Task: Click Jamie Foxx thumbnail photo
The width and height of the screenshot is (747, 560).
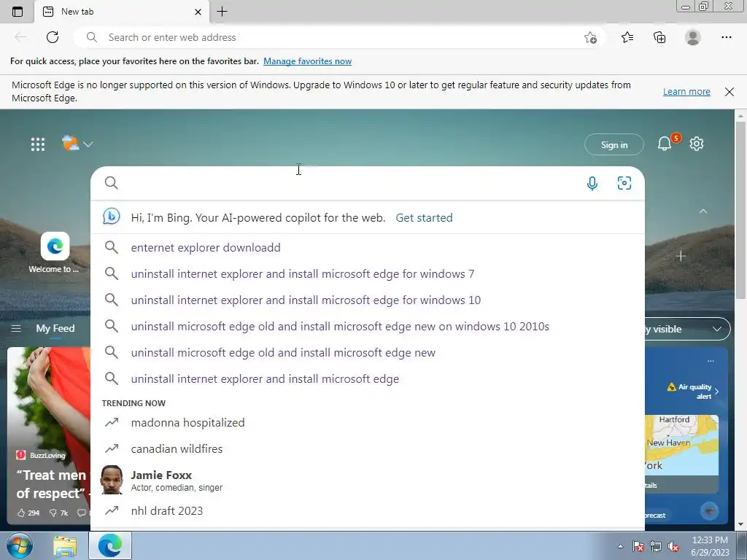Action: (112, 480)
